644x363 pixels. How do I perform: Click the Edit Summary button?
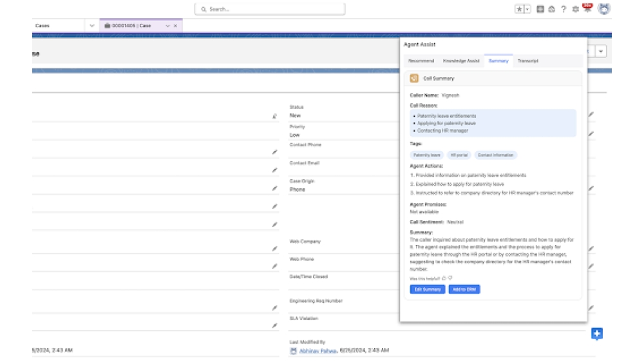coord(428,289)
